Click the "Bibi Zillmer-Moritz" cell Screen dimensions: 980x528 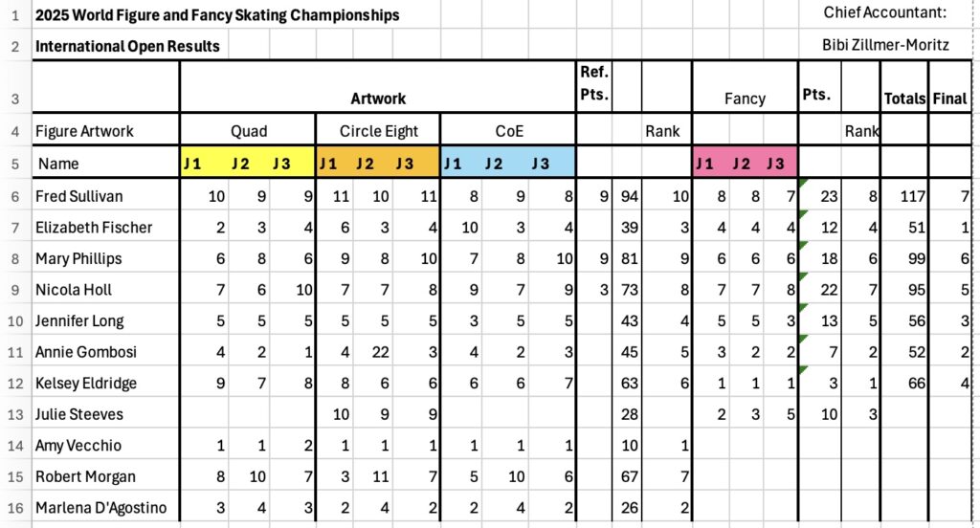point(884,45)
